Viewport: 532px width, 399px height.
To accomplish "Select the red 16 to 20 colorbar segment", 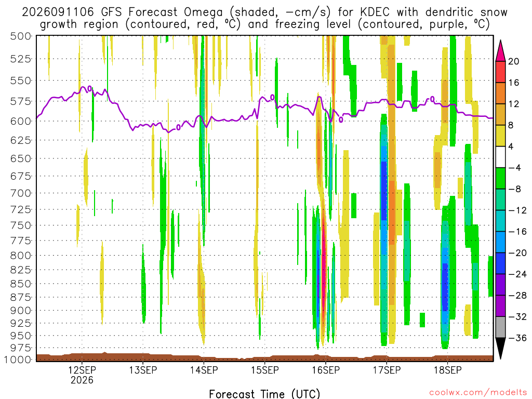I will 500,72.
